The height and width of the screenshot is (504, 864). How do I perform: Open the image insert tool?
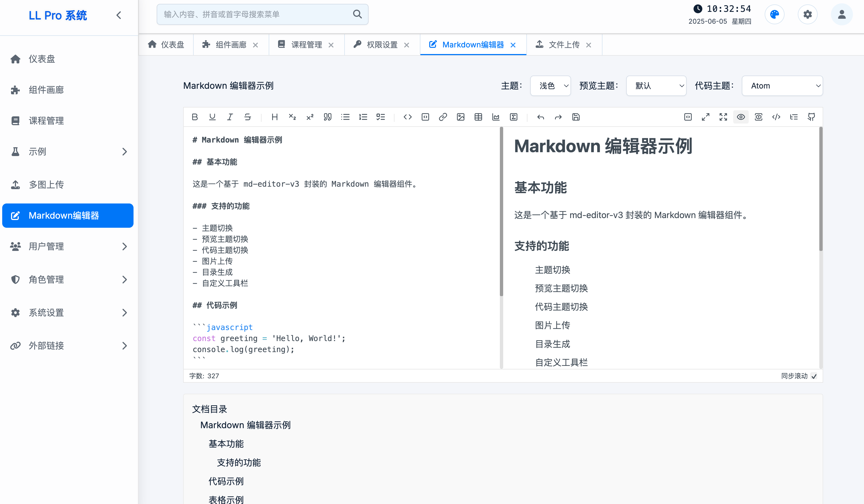[x=460, y=117]
